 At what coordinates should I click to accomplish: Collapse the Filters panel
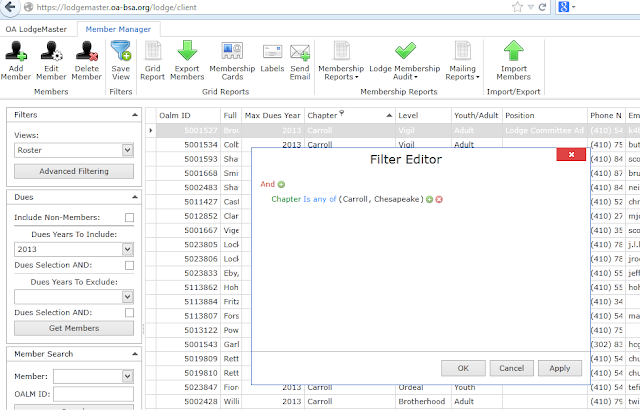tap(135, 115)
